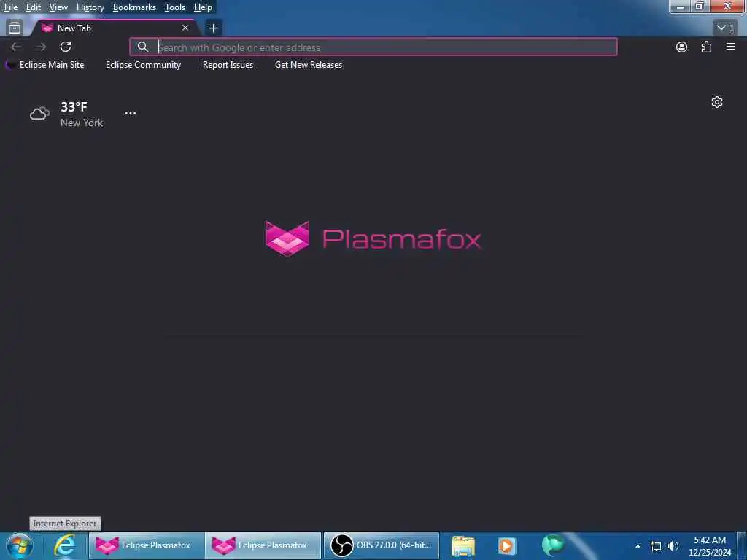Click the 33°F temperature reading

tap(74, 106)
